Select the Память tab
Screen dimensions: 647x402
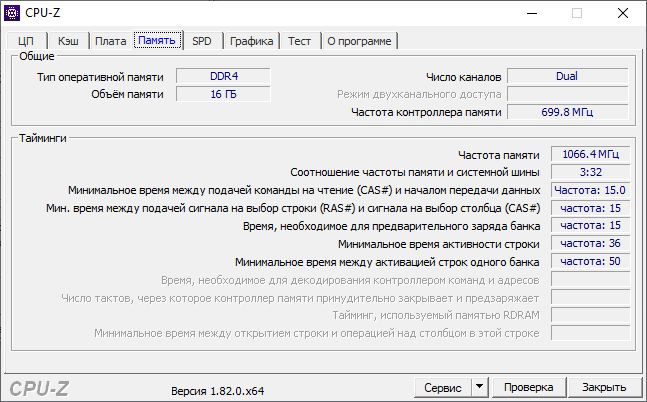point(157,40)
